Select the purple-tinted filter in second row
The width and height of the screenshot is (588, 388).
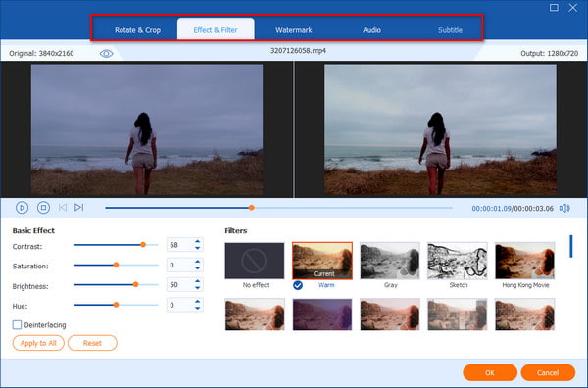tap(322, 315)
